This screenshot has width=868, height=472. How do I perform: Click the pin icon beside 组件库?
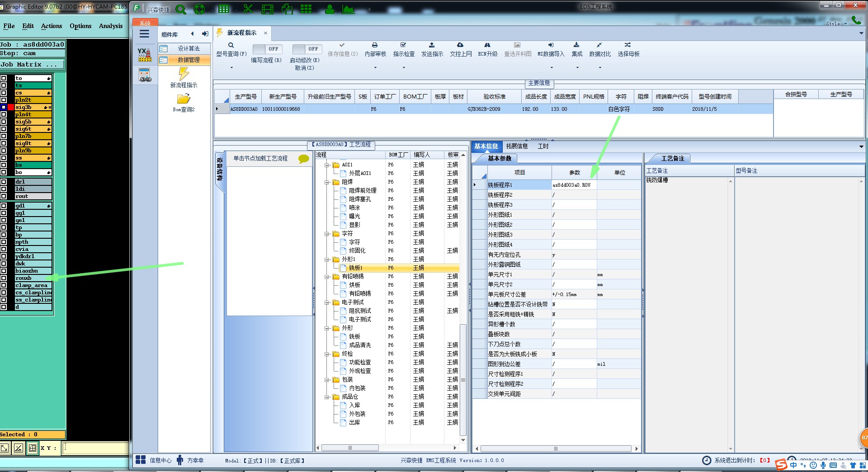pos(205,34)
